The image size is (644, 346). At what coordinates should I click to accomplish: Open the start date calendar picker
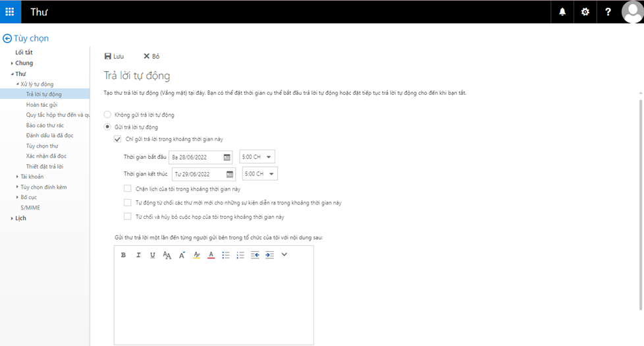point(227,157)
